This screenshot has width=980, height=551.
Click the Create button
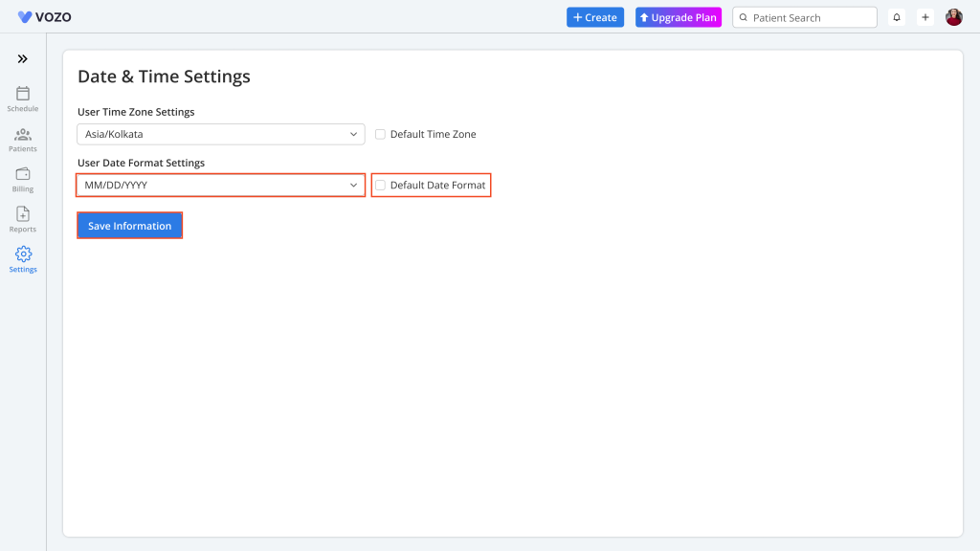point(595,17)
